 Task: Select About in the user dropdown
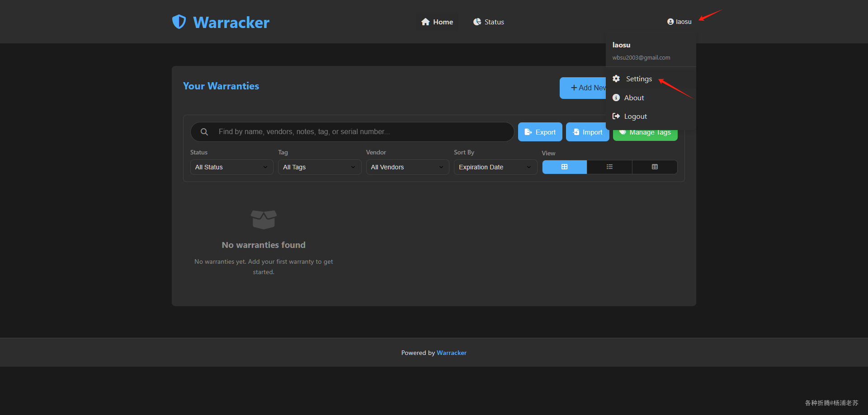tap(651, 98)
